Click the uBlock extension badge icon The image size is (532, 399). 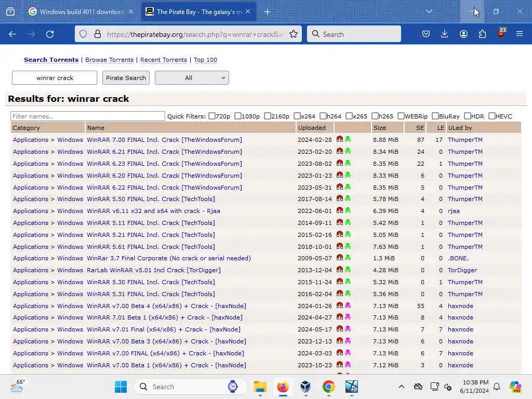[x=501, y=33]
